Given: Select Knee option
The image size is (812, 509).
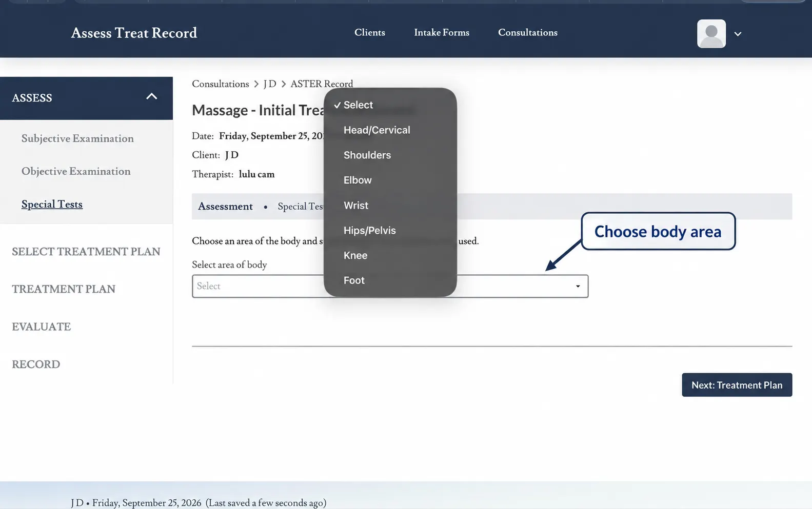Looking at the screenshot, I should point(355,255).
